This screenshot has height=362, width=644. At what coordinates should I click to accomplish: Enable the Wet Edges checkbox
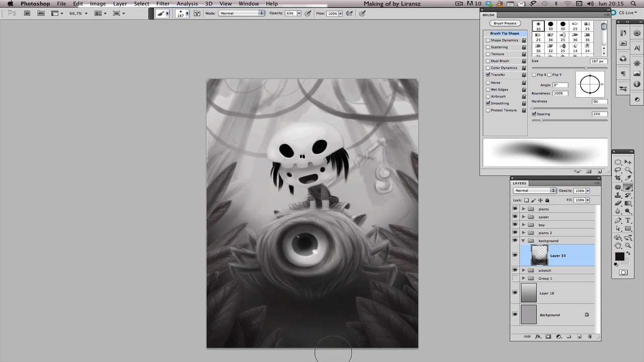488,89
